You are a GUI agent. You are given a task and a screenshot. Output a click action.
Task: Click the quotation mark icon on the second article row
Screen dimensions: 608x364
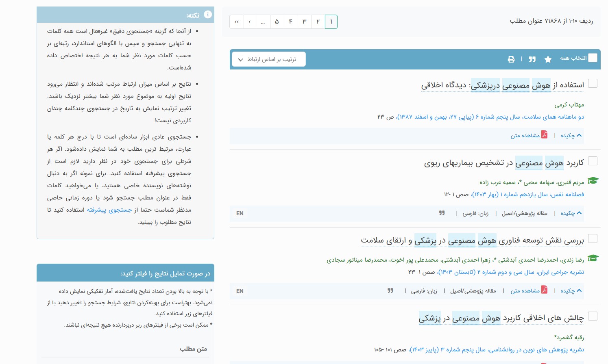442,212
